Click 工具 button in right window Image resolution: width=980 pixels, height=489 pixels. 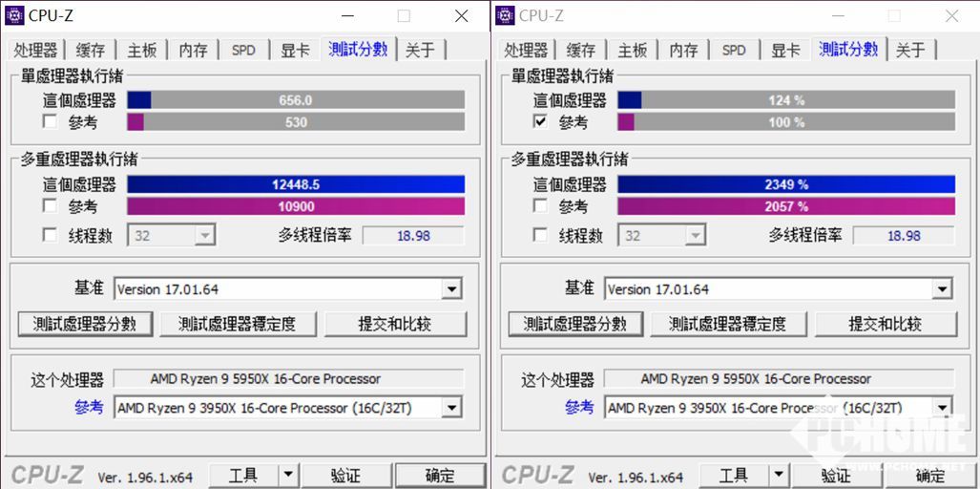(x=734, y=476)
